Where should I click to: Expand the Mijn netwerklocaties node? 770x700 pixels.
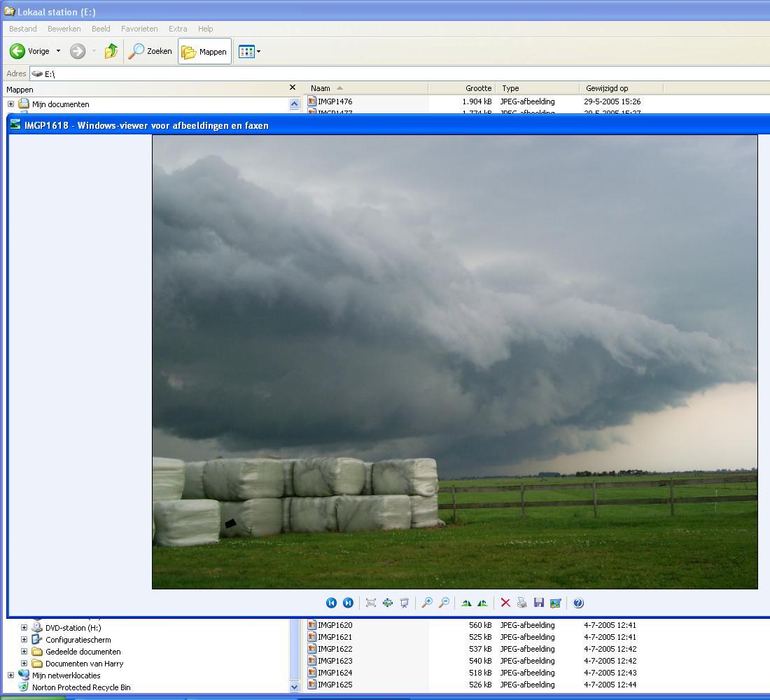pos(10,675)
